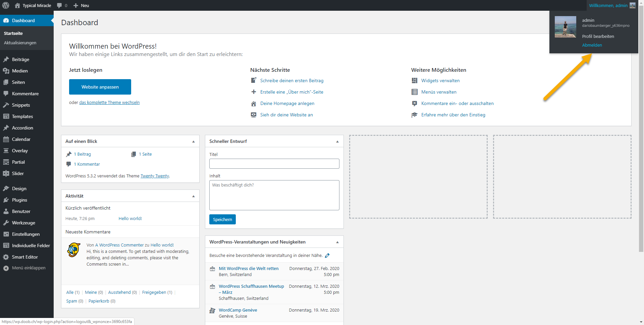The width and height of the screenshot is (644, 325).
Task: Click the Plugins plug icon in sidebar
Action: pyautogui.click(x=6, y=200)
